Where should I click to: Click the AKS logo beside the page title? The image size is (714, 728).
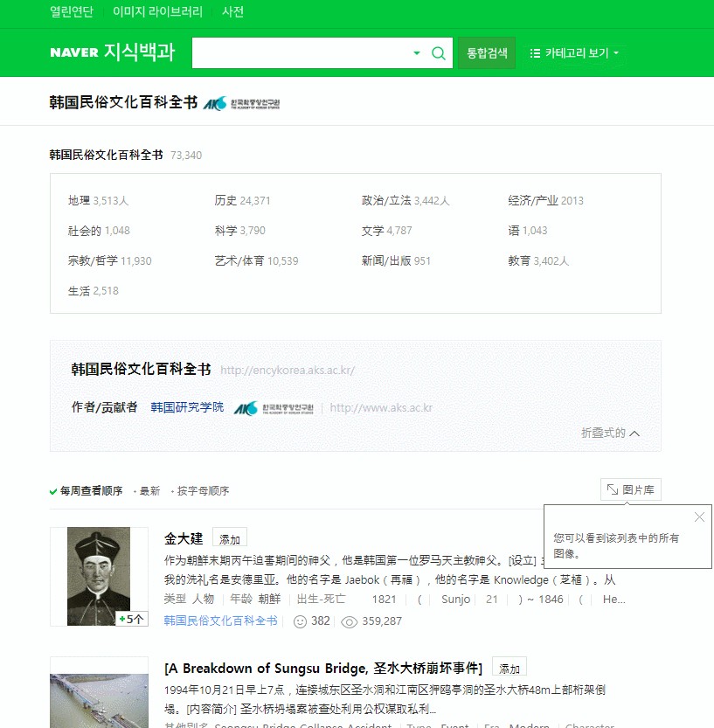pyautogui.click(x=242, y=103)
